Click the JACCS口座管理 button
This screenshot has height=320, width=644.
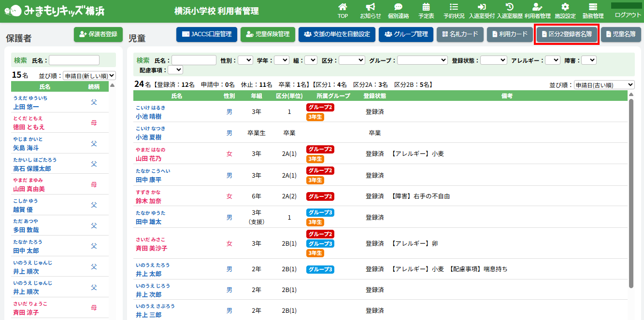[x=207, y=34]
